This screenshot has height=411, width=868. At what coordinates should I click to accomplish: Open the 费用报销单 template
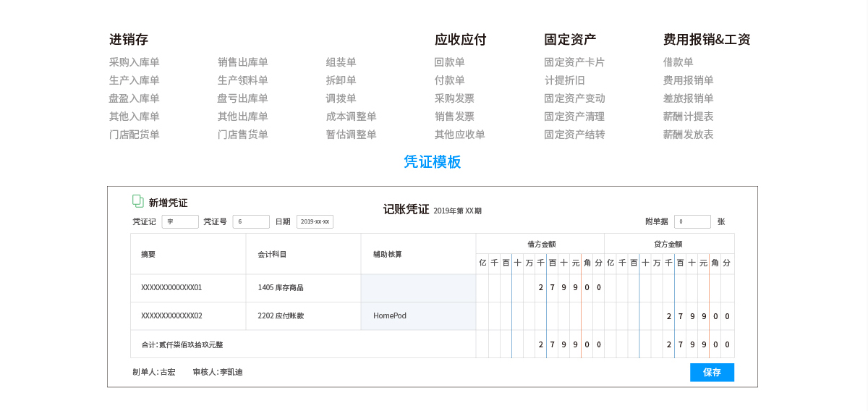689,80
